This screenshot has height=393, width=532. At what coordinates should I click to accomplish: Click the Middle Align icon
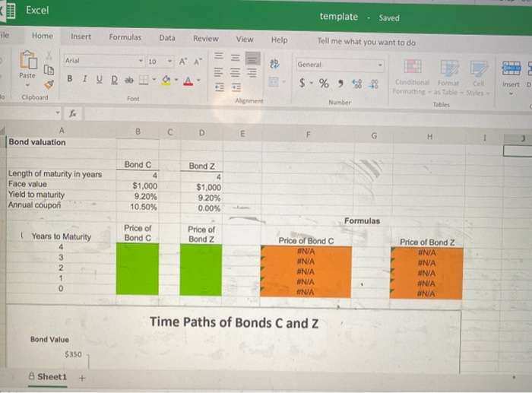point(235,58)
